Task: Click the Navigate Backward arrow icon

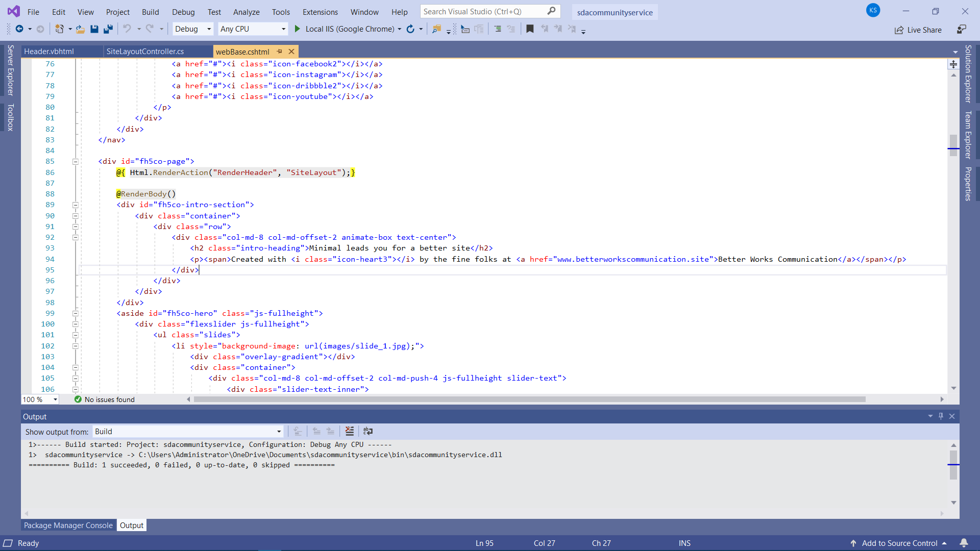Action: coord(19,29)
